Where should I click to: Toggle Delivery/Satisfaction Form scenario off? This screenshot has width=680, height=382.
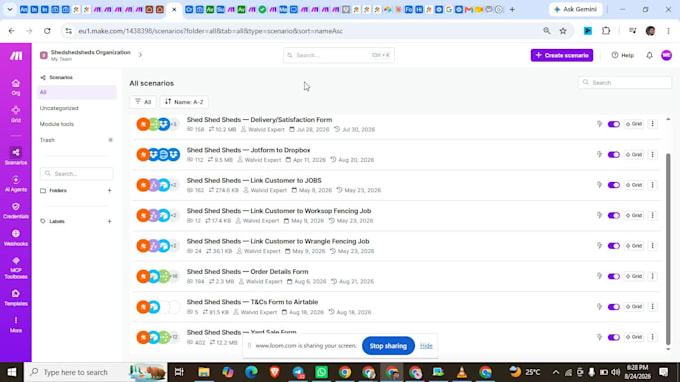click(614, 124)
